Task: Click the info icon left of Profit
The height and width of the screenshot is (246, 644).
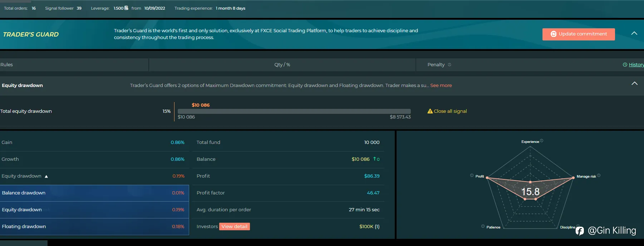Action: (472, 175)
